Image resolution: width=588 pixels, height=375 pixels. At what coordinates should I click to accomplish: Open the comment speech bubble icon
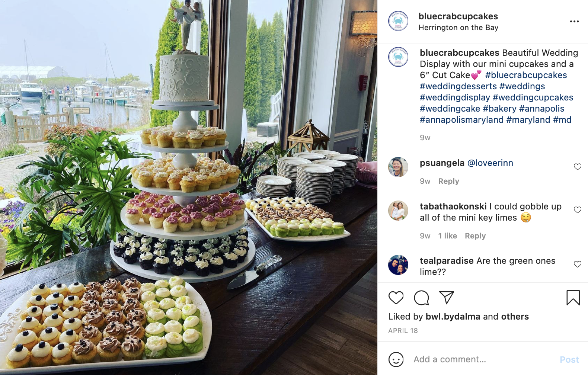point(421,298)
